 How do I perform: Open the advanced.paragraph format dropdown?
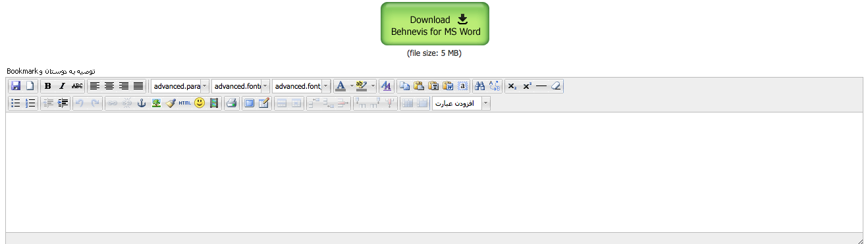(180, 86)
